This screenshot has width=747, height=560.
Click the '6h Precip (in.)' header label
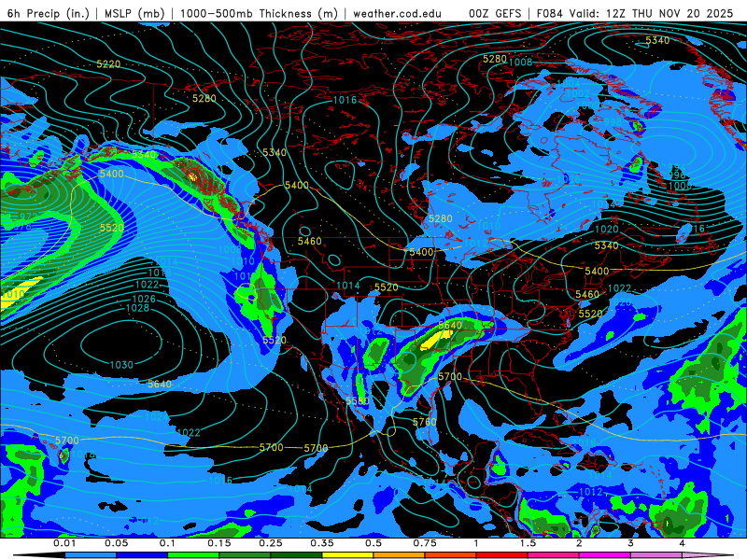point(49,13)
